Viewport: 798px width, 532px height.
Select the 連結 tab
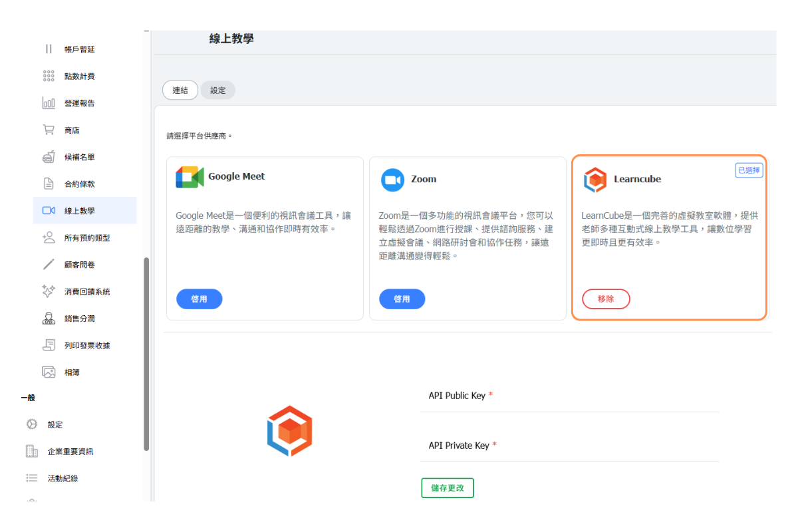coord(180,90)
